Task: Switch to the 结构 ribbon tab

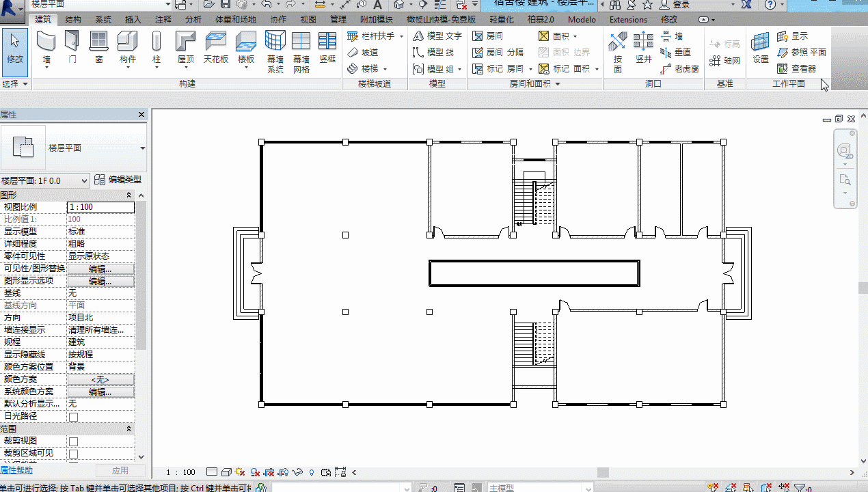Action: [x=73, y=20]
